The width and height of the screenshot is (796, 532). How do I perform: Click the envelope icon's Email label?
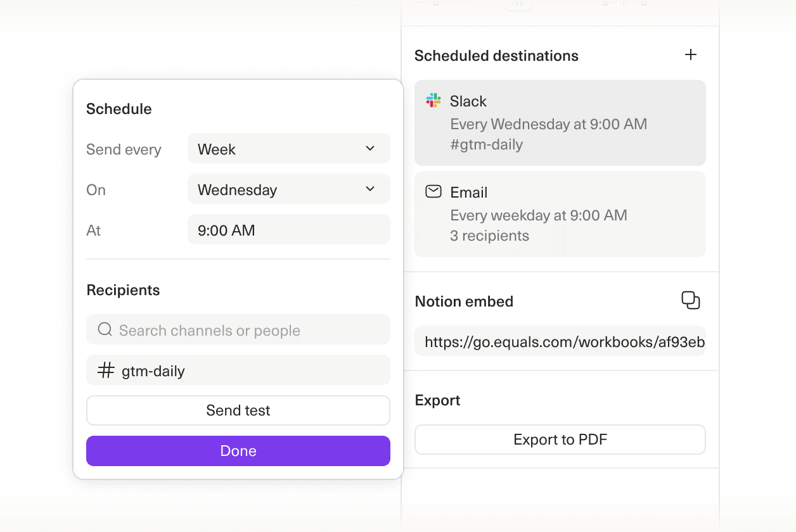pos(468,192)
